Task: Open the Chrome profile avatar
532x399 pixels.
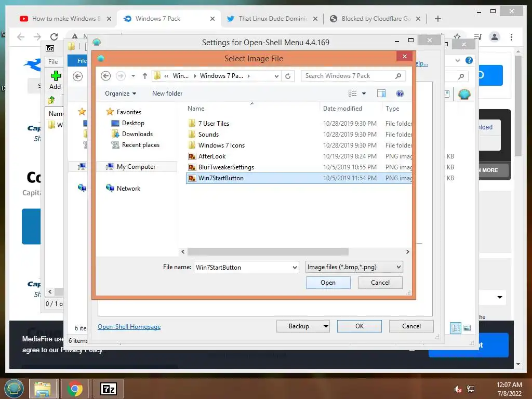Action: coord(495,37)
